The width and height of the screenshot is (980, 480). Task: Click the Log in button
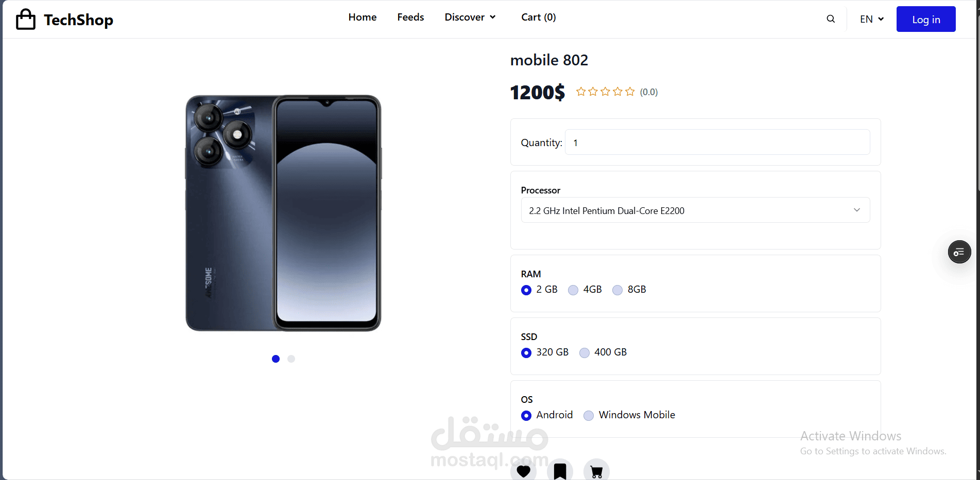tap(926, 19)
